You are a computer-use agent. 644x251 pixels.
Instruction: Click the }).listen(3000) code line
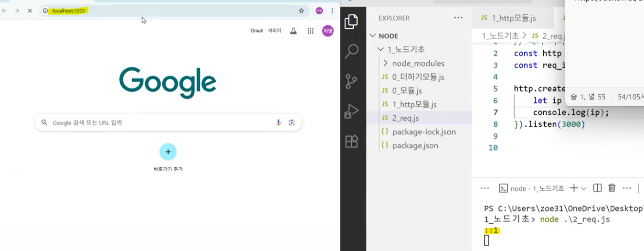pos(549,124)
